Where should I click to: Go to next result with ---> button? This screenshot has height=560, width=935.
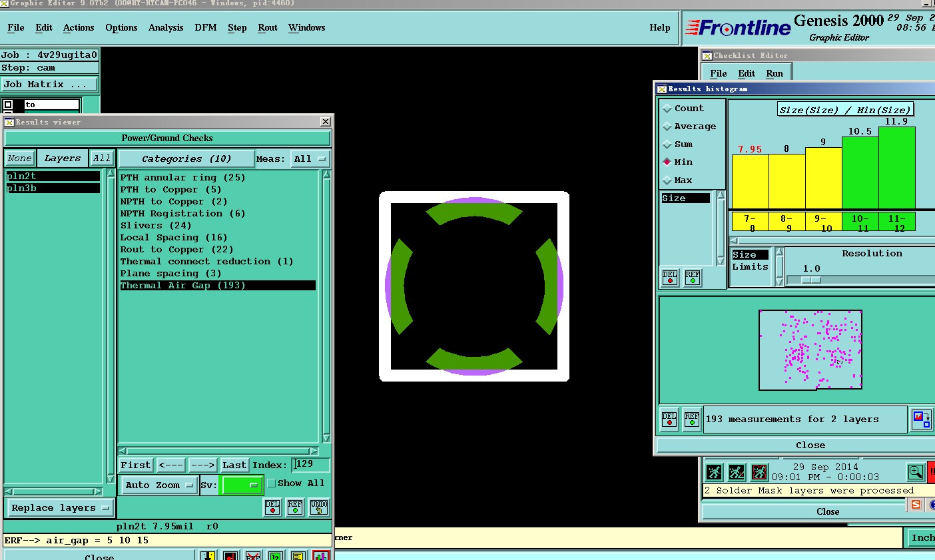pyautogui.click(x=202, y=465)
